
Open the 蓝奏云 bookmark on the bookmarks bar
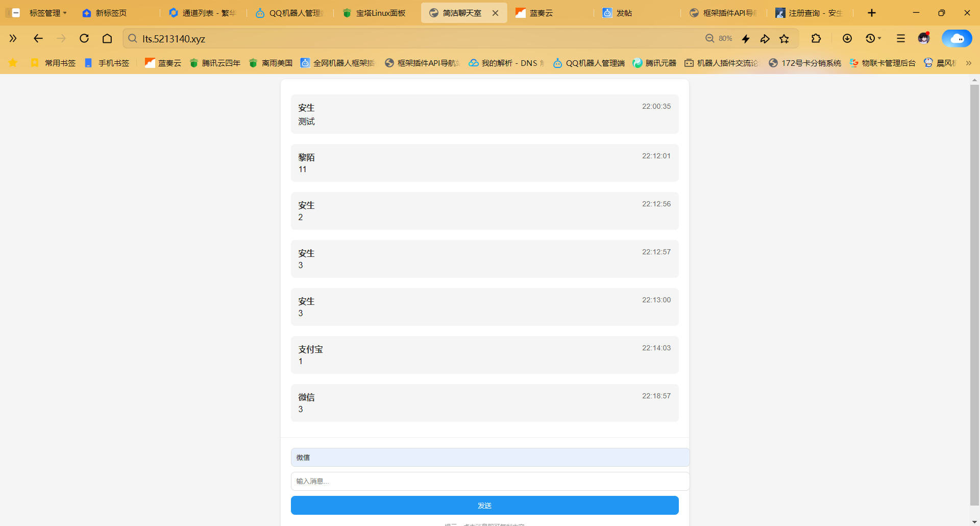pos(162,63)
